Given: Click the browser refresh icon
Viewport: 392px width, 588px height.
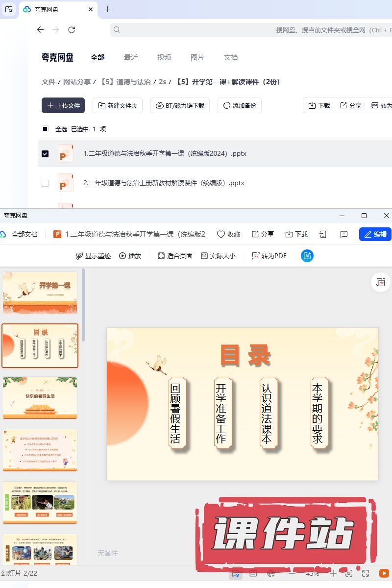Looking at the screenshot, I should [72, 30].
